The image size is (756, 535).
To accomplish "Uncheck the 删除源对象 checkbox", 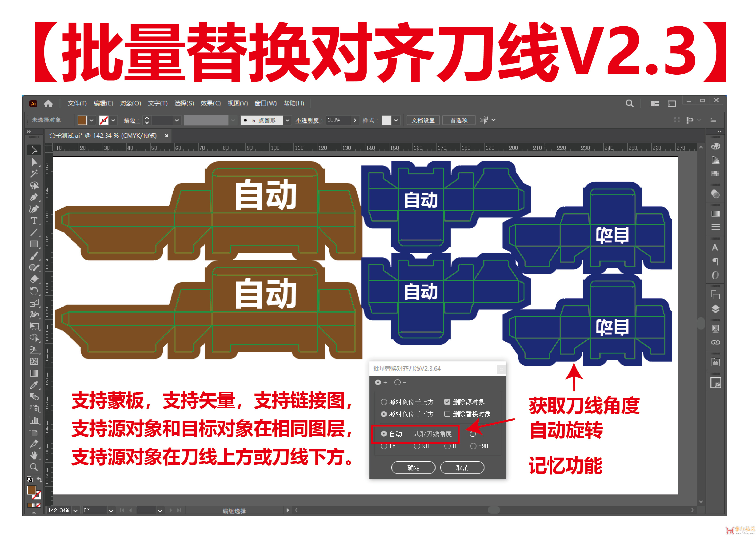I will [447, 402].
